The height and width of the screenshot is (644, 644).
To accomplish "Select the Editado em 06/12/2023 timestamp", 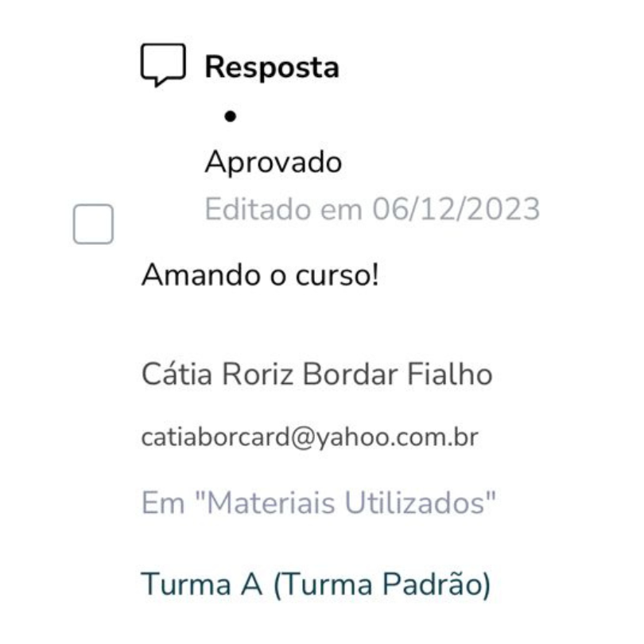I will (372, 209).
